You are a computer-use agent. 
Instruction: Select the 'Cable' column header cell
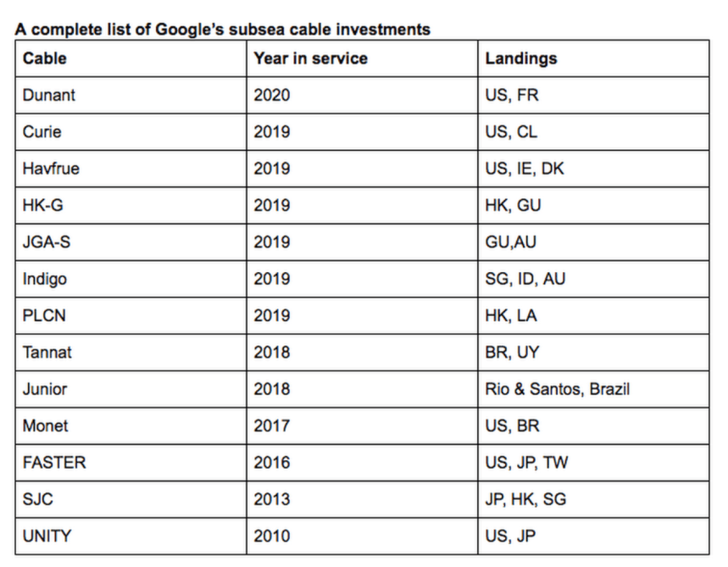(45, 58)
